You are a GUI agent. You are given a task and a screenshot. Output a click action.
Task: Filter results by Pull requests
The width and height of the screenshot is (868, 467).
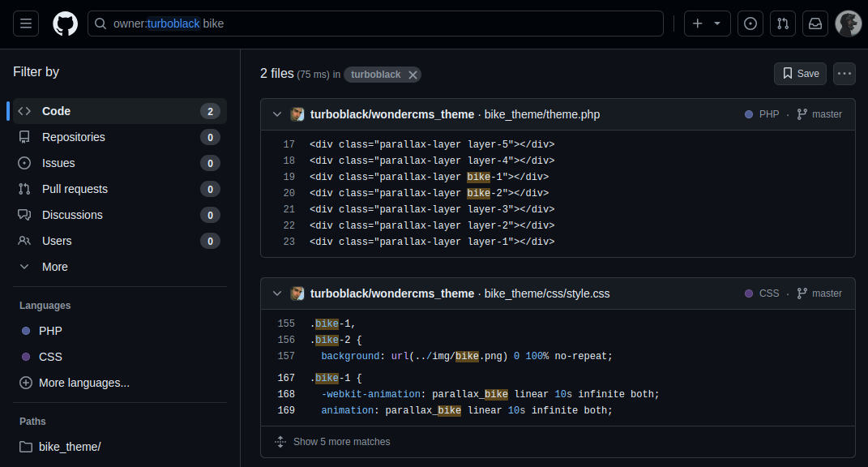click(x=120, y=190)
